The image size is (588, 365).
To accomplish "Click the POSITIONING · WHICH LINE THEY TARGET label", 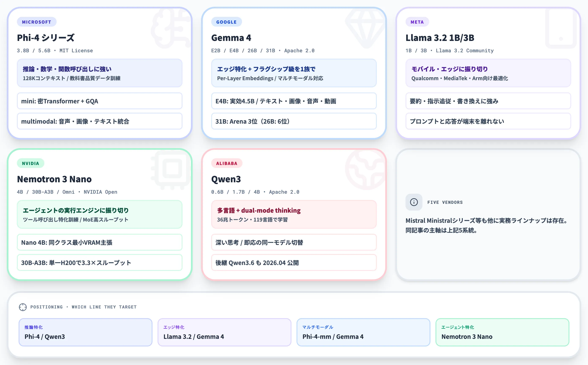I will pyautogui.click(x=83, y=307).
